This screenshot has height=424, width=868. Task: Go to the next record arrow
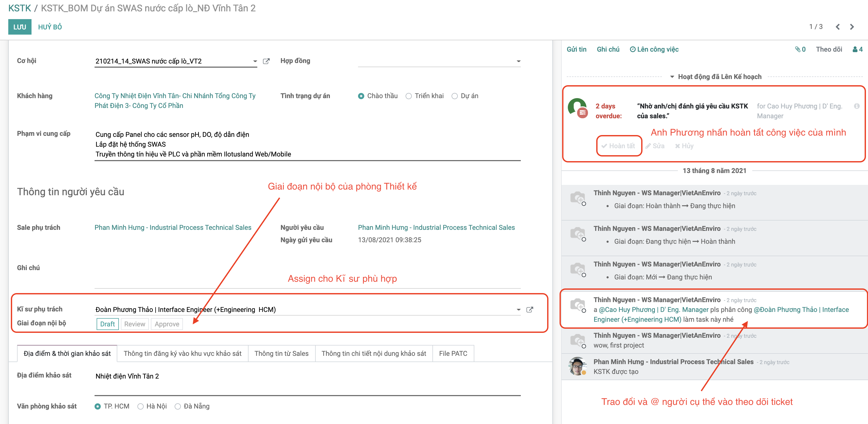click(x=852, y=27)
